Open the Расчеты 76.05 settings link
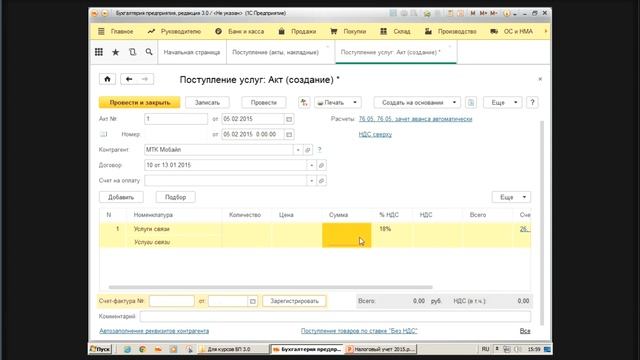640x360 pixels. click(x=415, y=119)
